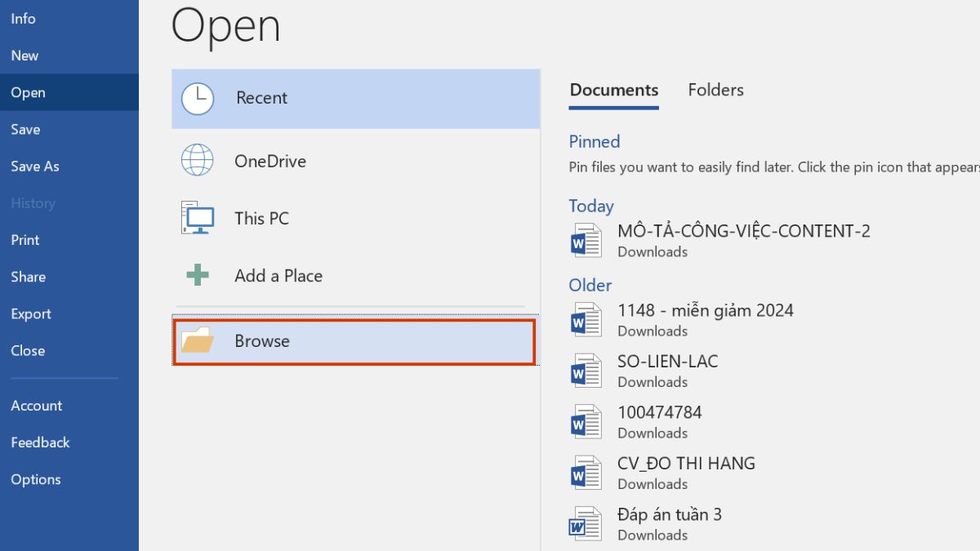The width and height of the screenshot is (980, 551).
Task: Click Downloads path under CV_ĐO THI HANG
Action: pyautogui.click(x=653, y=484)
